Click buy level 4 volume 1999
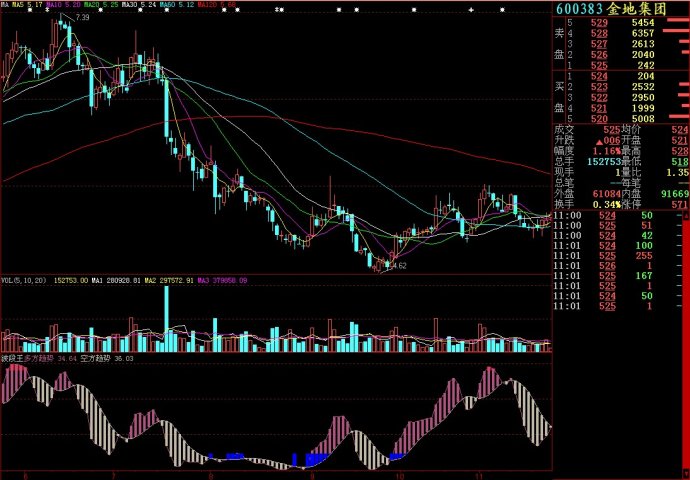 coord(643,108)
